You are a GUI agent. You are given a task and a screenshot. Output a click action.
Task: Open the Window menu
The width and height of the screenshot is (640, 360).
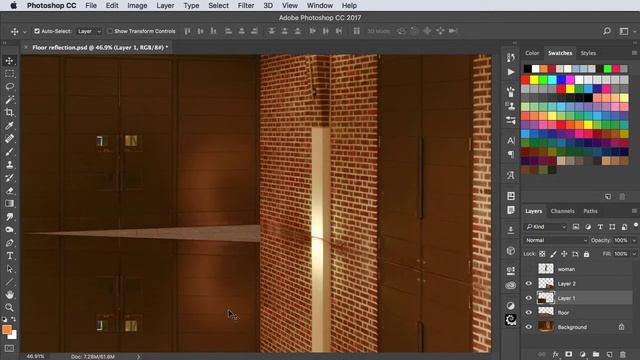320,5
